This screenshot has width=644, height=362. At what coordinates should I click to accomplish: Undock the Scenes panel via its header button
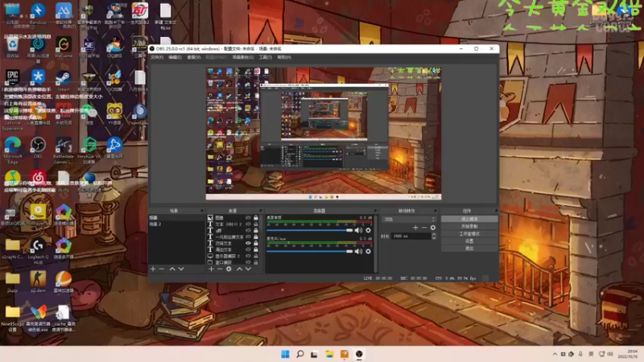(x=202, y=211)
